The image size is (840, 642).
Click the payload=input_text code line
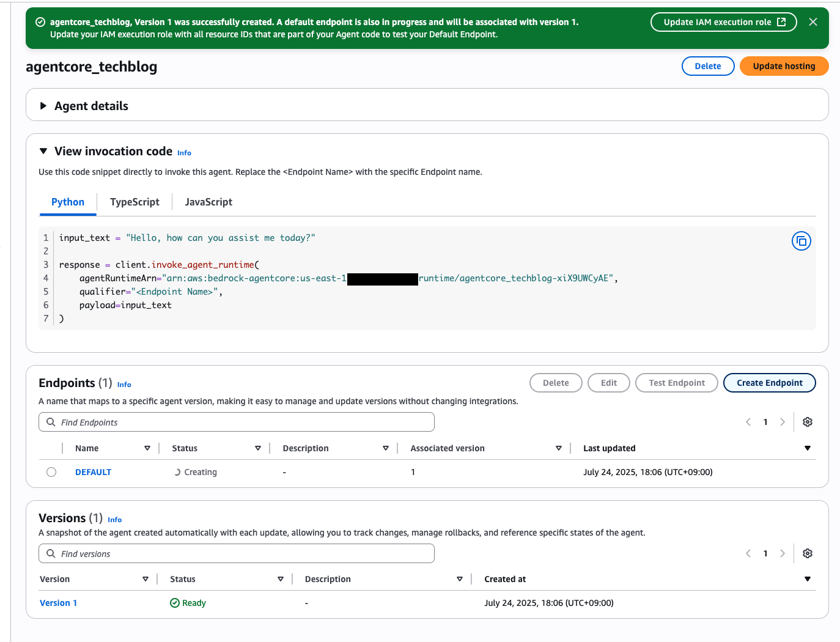[x=125, y=305]
